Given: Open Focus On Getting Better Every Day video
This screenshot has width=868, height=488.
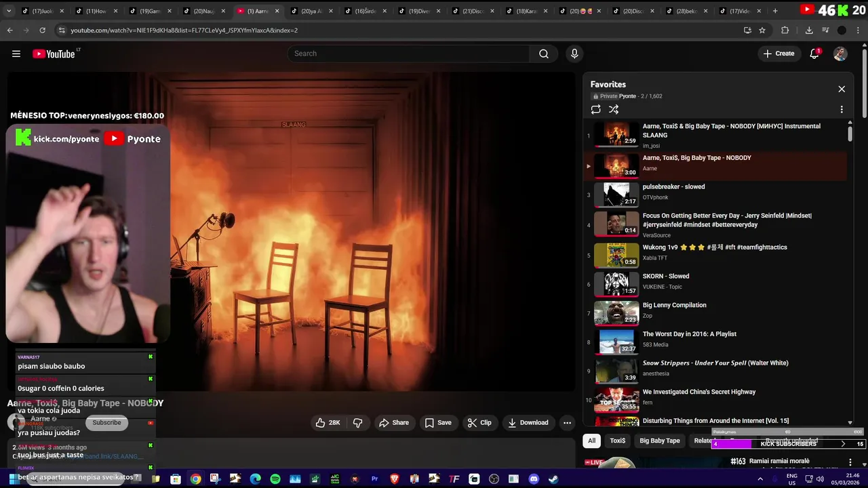Looking at the screenshot, I should (x=715, y=225).
